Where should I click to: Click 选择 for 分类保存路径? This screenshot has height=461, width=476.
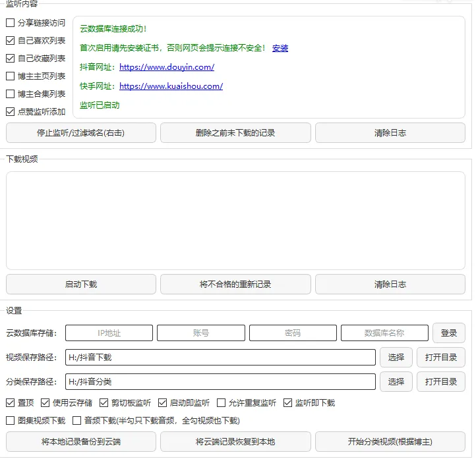pos(396,381)
